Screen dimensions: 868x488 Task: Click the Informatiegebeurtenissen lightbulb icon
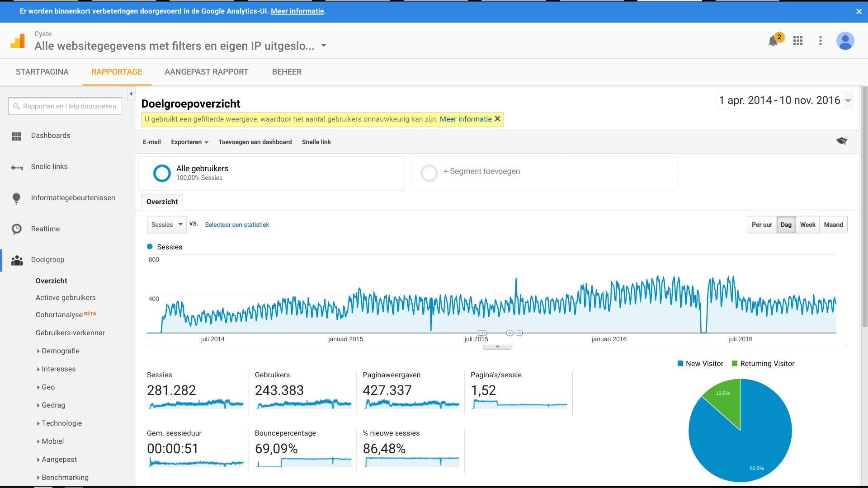pos(17,198)
